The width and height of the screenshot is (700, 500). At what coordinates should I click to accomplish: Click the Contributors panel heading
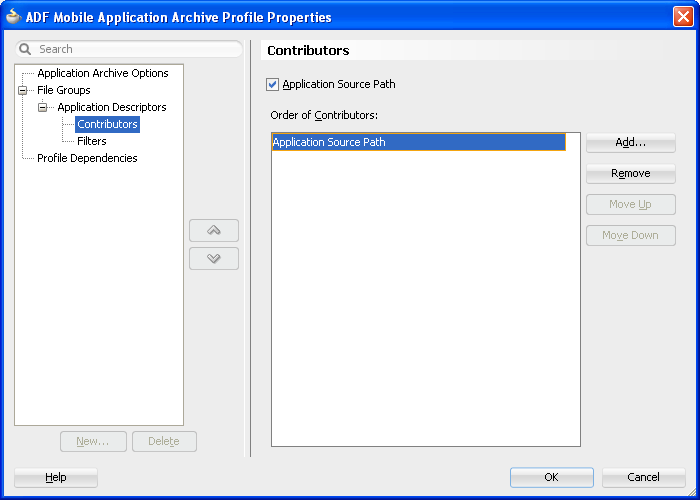(308, 50)
